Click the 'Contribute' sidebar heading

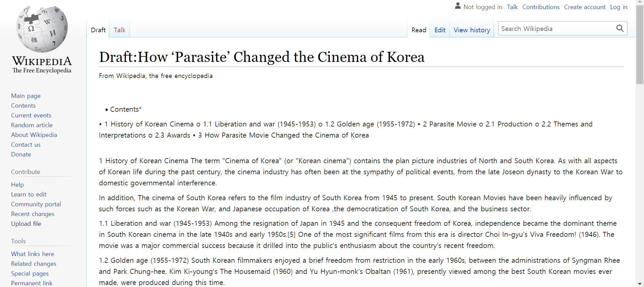point(26,172)
